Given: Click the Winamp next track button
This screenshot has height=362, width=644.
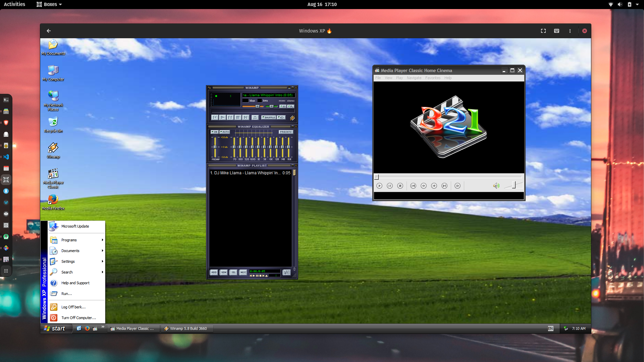Looking at the screenshot, I should [x=246, y=117].
